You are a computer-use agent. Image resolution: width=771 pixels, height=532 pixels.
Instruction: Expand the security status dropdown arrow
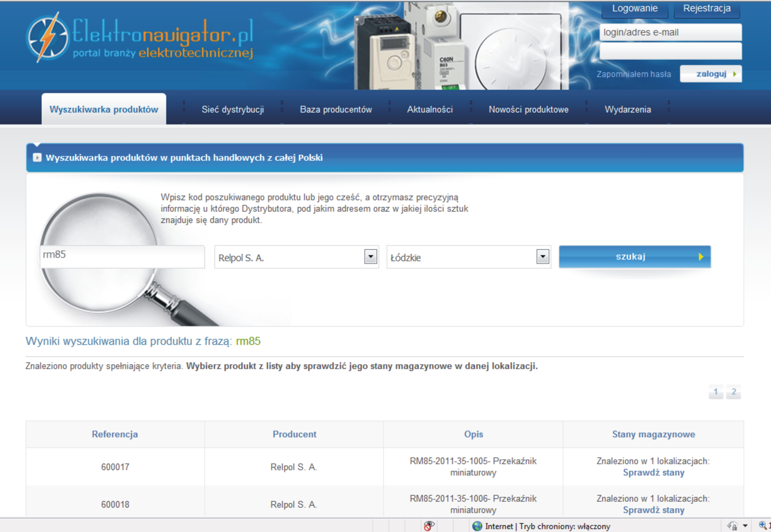point(745,526)
